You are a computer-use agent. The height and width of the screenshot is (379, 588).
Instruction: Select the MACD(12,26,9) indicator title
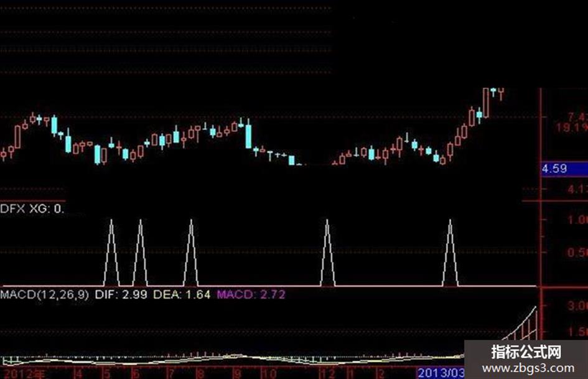44,294
